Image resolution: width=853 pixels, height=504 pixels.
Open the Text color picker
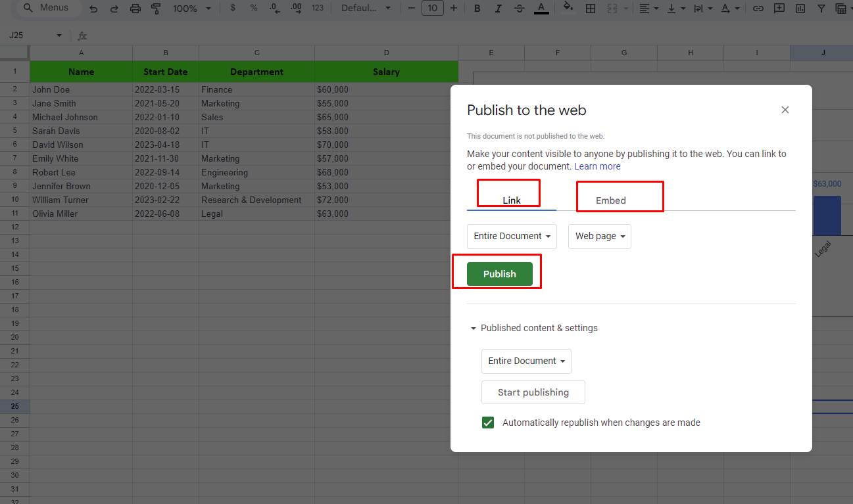tap(541, 8)
